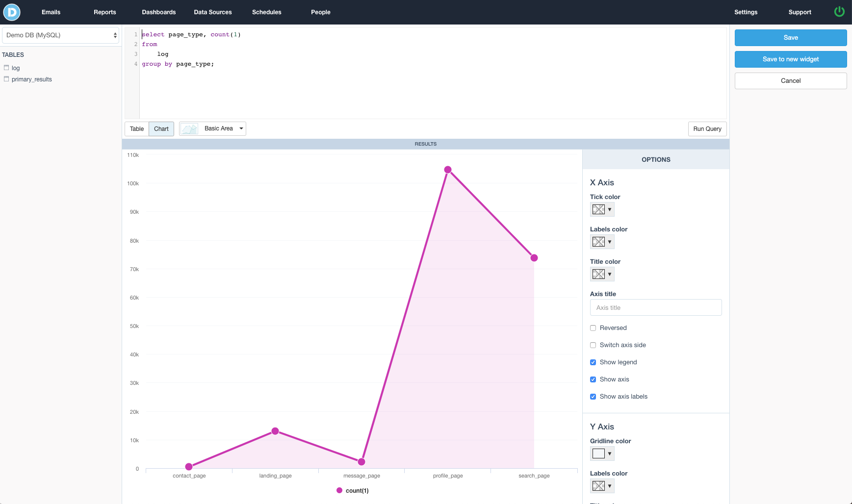Click the Axis title input field
The height and width of the screenshot is (504, 852).
tap(655, 307)
